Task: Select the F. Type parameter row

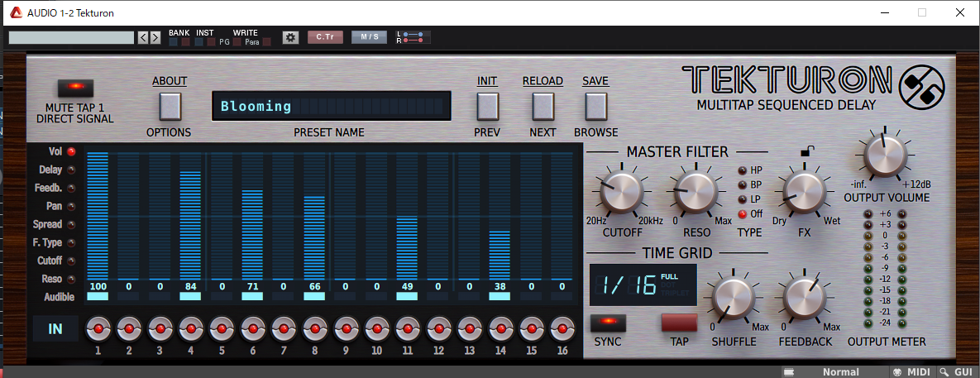Action: coord(56,242)
